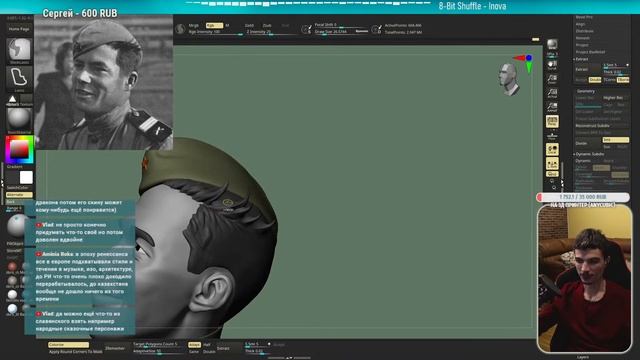Select the Zoom navigation icon
Image resolution: width=640 pixels, height=360 pixels.
coord(552,79)
